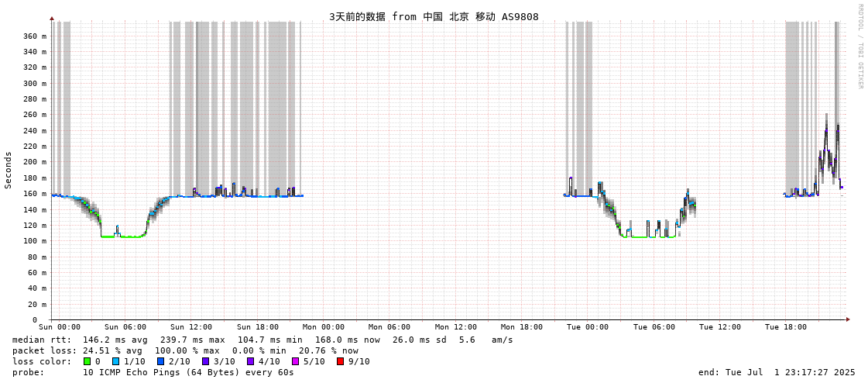The width and height of the screenshot is (868, 383).
Task: Click the vertical 'Seconds' axis label
Action: coord(8,170)
